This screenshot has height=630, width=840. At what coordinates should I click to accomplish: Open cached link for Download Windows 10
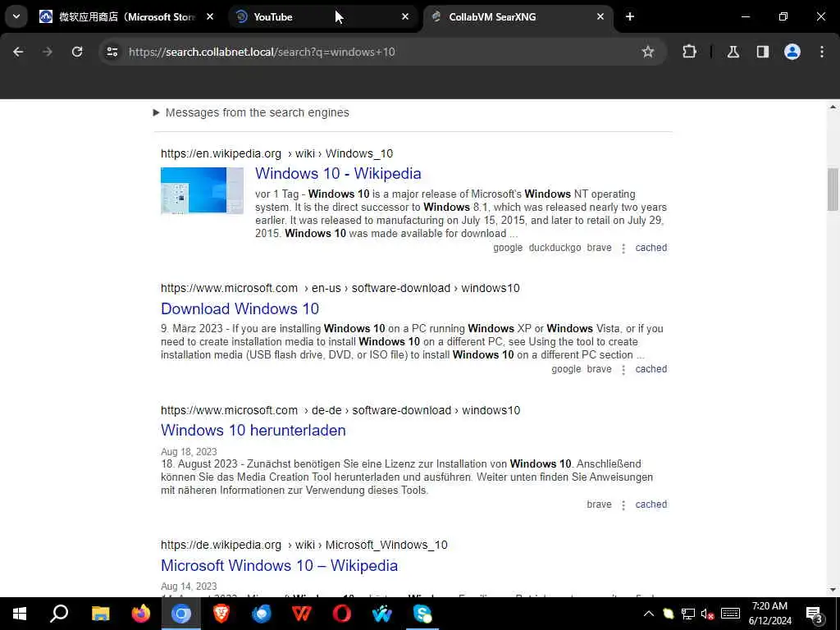[651, 369]
